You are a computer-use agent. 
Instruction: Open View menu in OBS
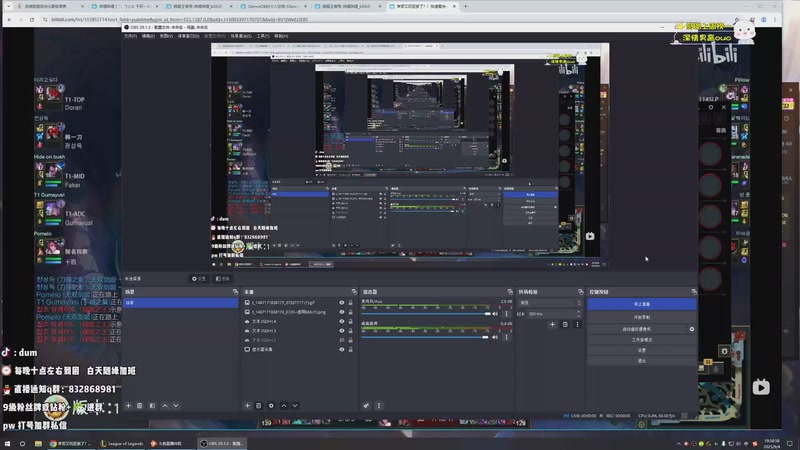click(166, 36)
